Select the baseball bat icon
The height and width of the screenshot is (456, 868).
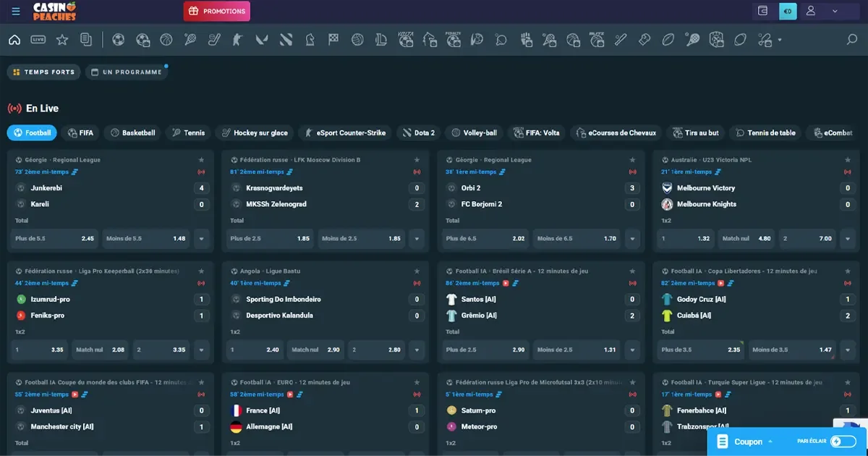(621, 40)
